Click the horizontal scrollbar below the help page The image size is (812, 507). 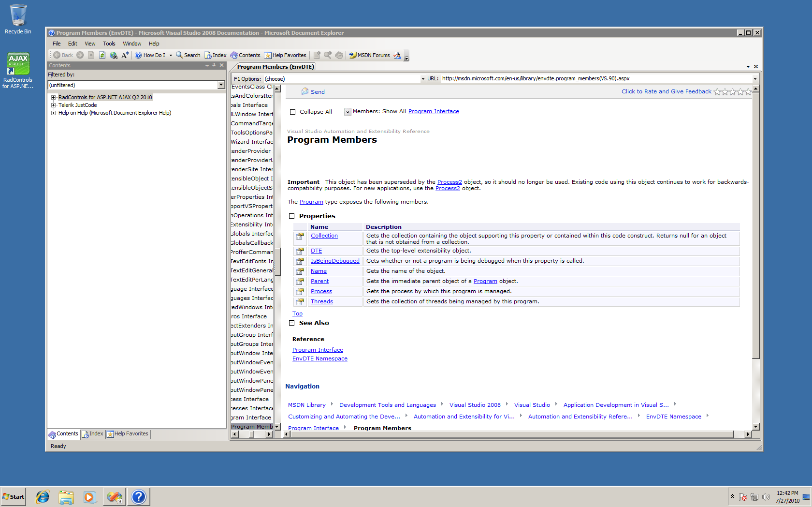[x=518, y=434]
